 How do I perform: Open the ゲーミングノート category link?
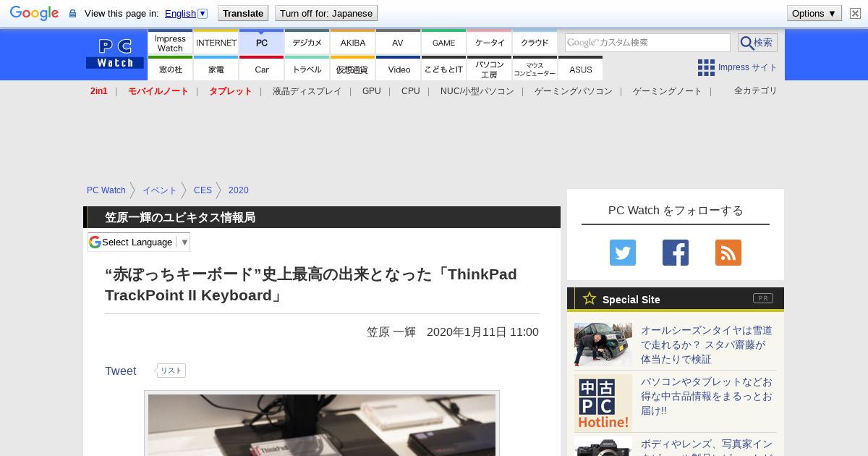tap(667, 91)
